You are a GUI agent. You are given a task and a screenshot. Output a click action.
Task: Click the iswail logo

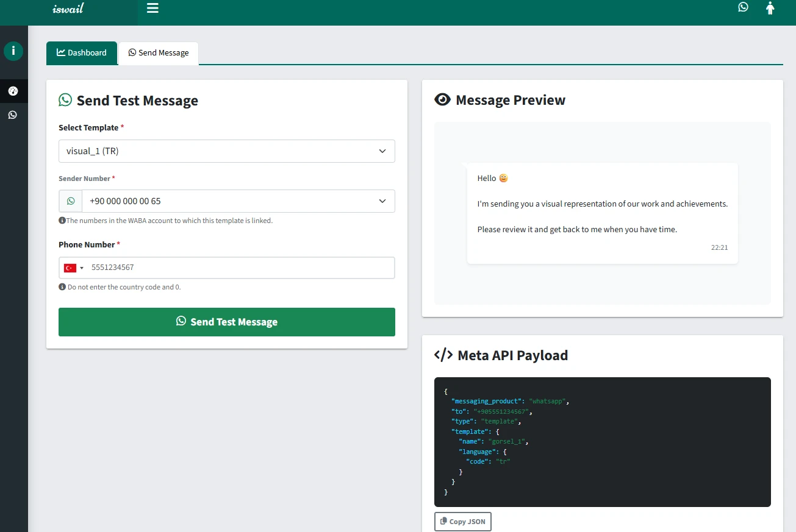click(68, 9)
